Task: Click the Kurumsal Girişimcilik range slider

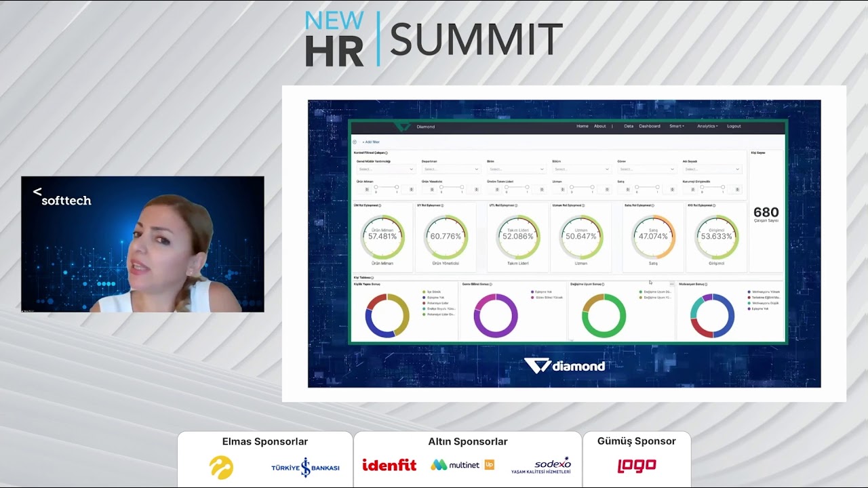Action: [713, 187]
